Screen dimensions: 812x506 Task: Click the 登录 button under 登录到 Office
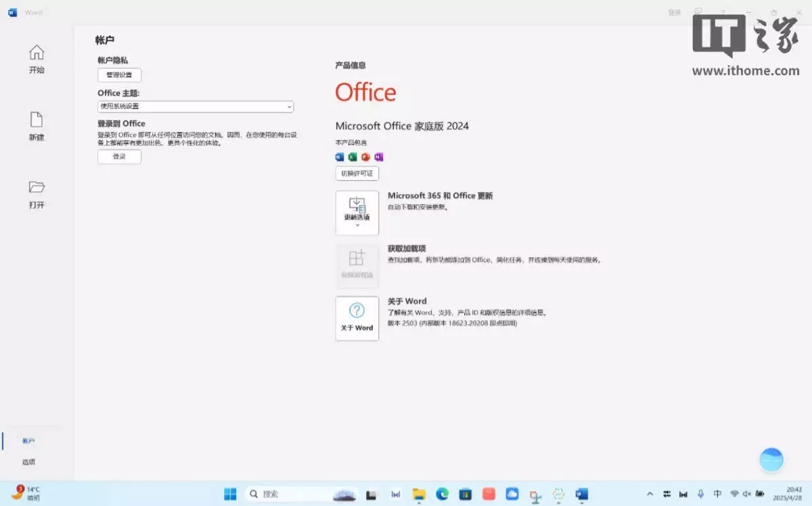coord(119,157)
